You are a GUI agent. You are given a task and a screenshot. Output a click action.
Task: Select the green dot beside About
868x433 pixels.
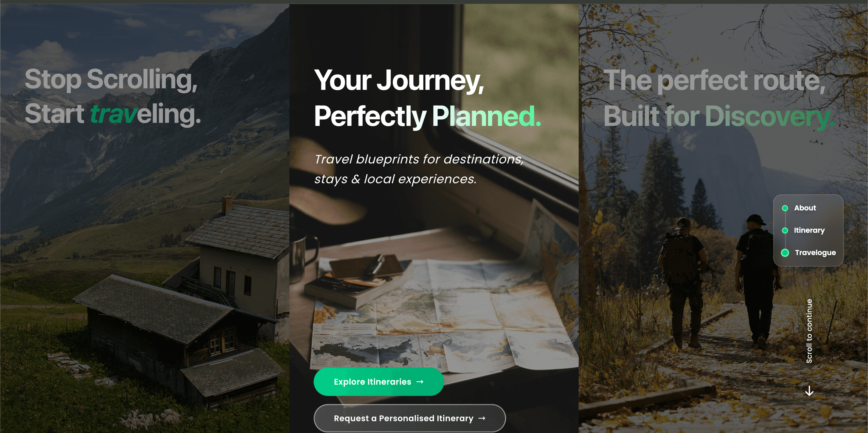(x=785, y=208)
